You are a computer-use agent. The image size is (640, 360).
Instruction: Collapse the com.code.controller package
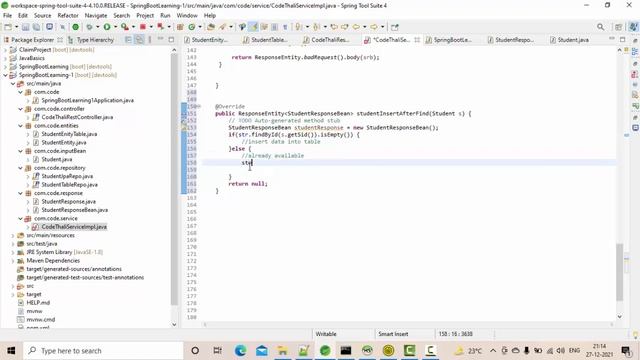click(20, 109)
